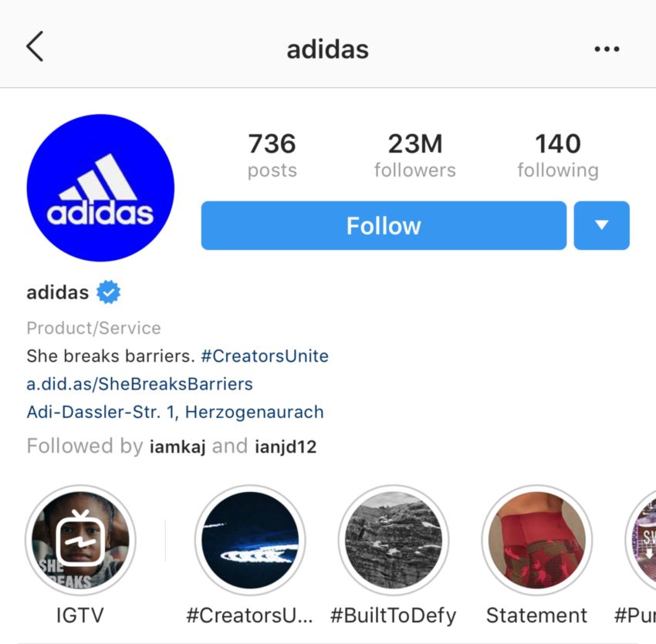Screen dimensions: 656x644
Task: Open the a.did.as/SheBreaksBarriers link
Action: [140, 383]
